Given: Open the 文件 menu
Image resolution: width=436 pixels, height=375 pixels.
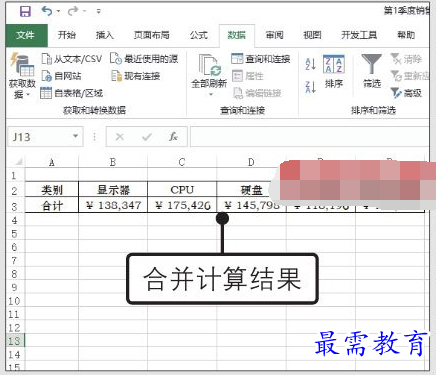Looking at the screenshot, I should pyautogui.click(x=26, y=35).
